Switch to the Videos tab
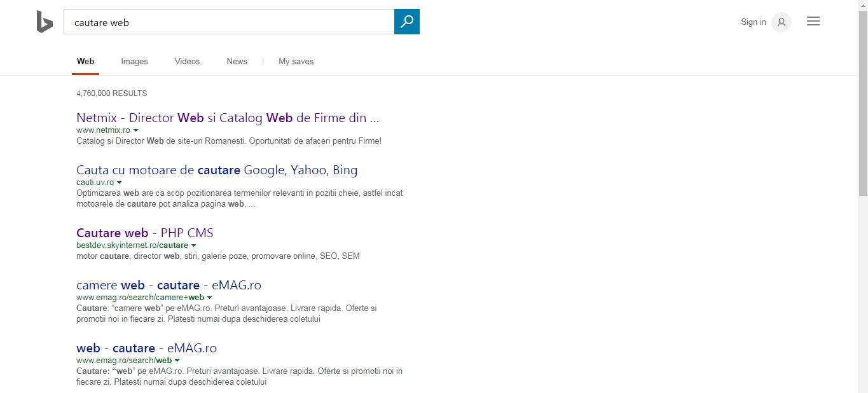Image resolution: width=868 pixels, height=393 pixels. (187, 62)
